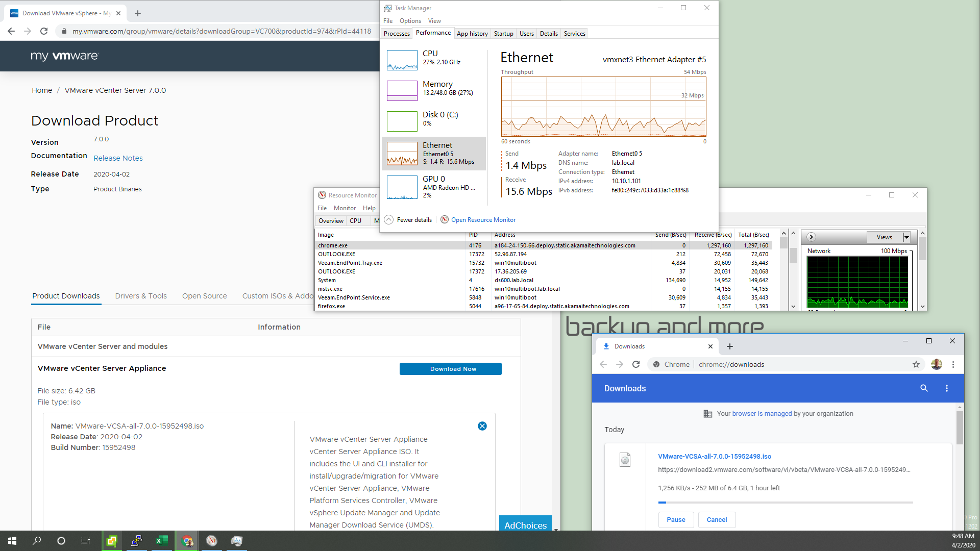Open Resource Monitor Help menu
The height and width of the screenshot is (551, 980).
click(x=369, y=208)
